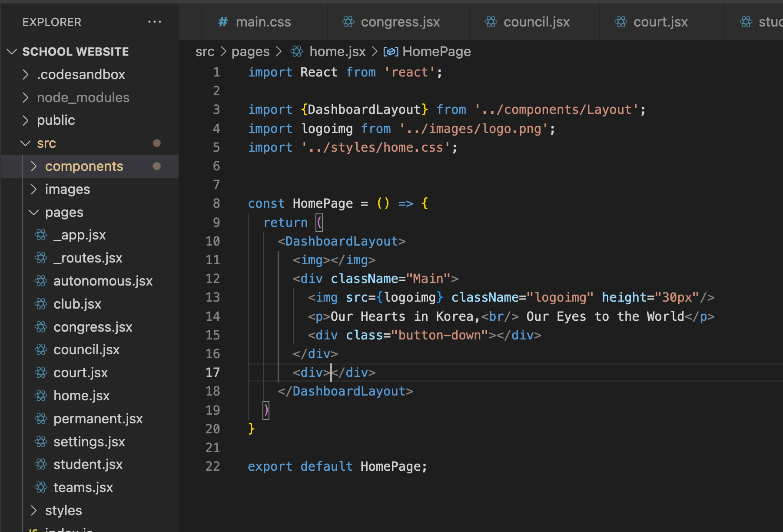Expand the public folder
Image resolution: width=783 pixels, height=532 pixels.
26,120
